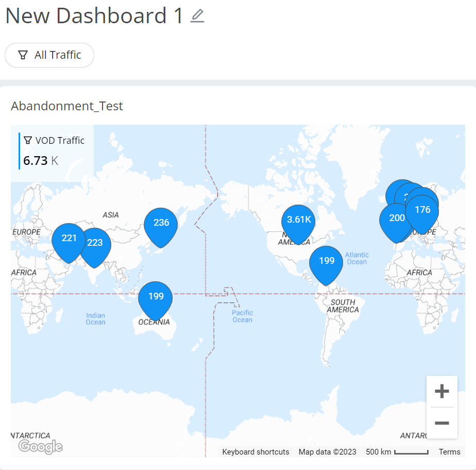476x470 pixels.
Task: Open the 3.61K North America marker
Action: 299,221
